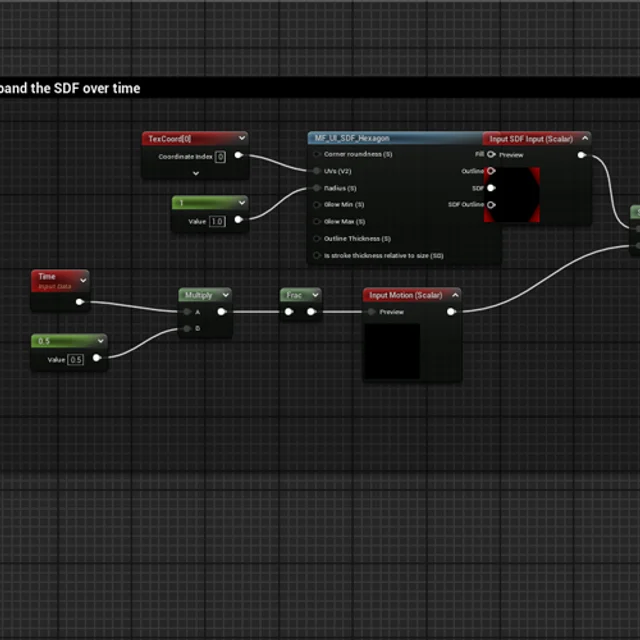
Task: Click Radius (S) input pin
Action: (x=316, y=188)
